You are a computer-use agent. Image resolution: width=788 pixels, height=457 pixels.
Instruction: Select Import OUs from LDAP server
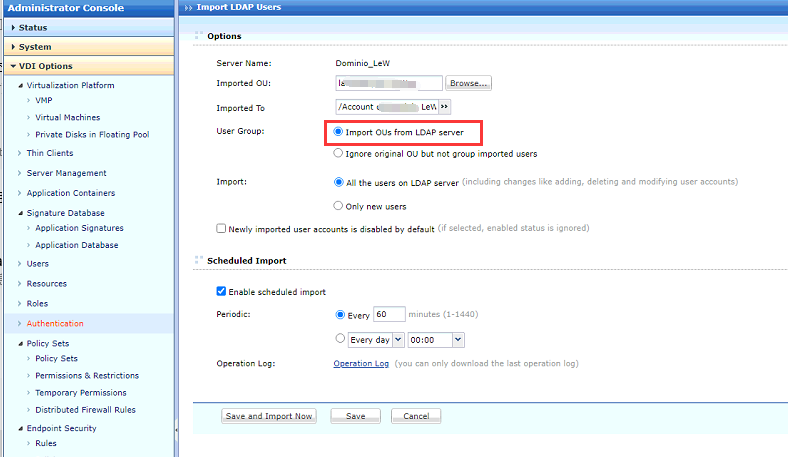pyautogui.click(x=338, y=132)
